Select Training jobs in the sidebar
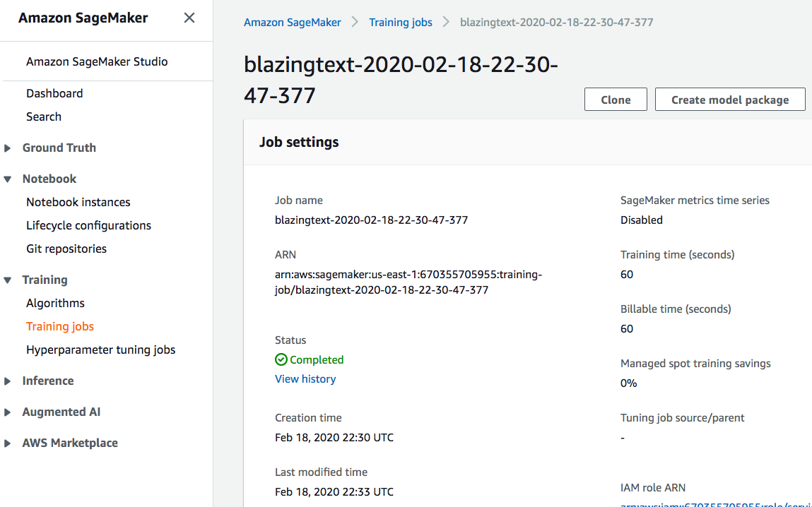 tap(60, 326)
